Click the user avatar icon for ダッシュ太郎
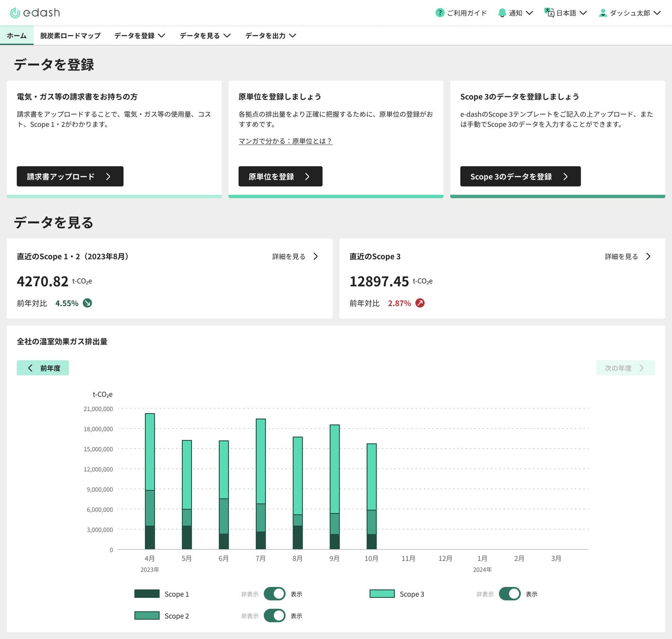Screen dimensions: 672x639 (603, 13)
